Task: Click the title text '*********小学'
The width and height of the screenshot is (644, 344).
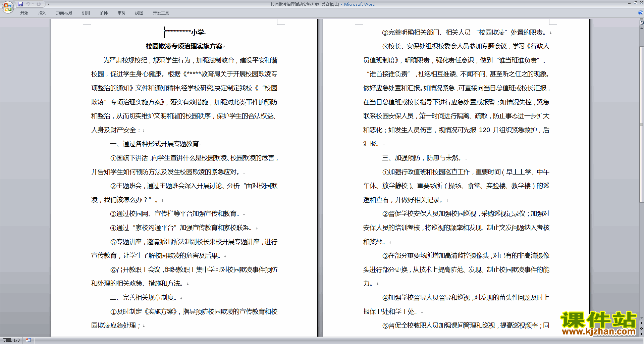Action: (184, 32)
